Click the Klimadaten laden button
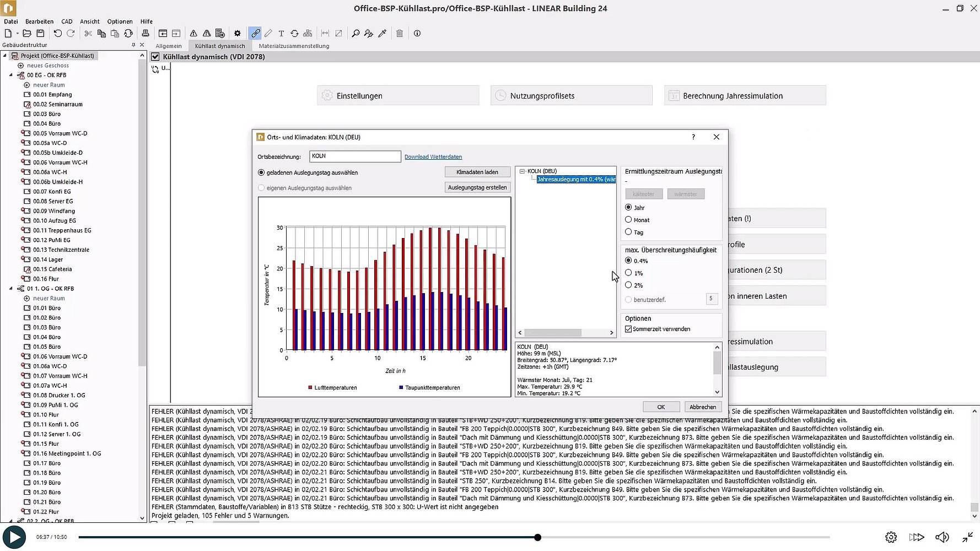Screen dimensions: 980x551 coord(477,172)
